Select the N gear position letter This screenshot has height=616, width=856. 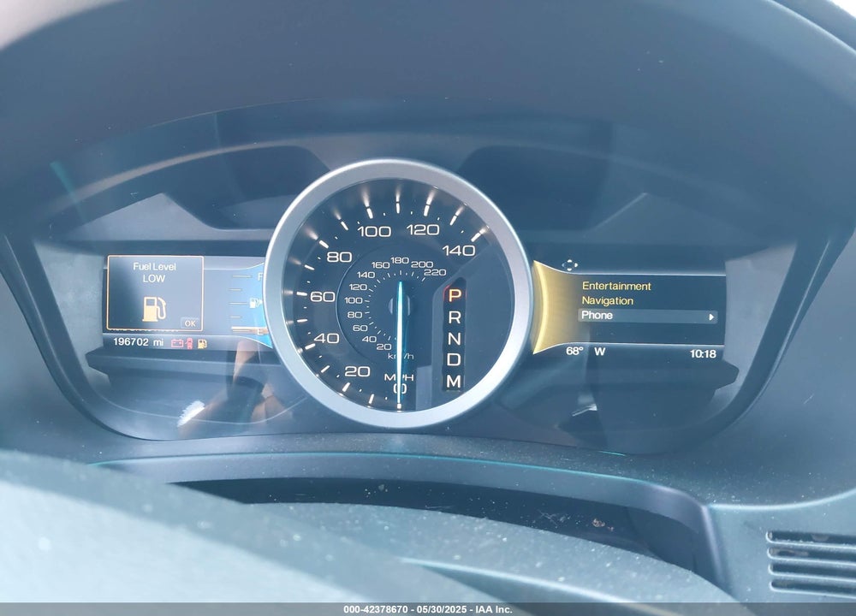[x=455, y=338]
